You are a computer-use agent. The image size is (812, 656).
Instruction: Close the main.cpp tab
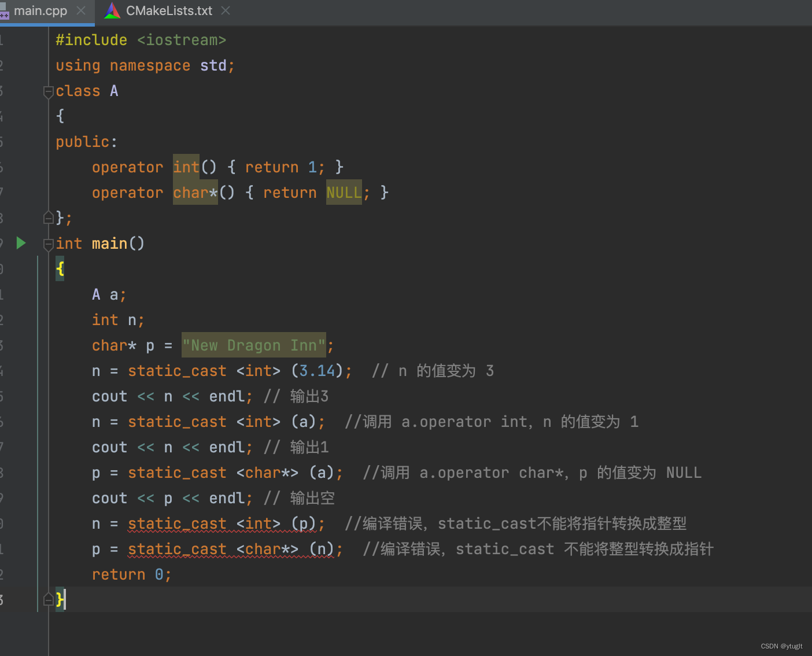click(x=81, y=11)
